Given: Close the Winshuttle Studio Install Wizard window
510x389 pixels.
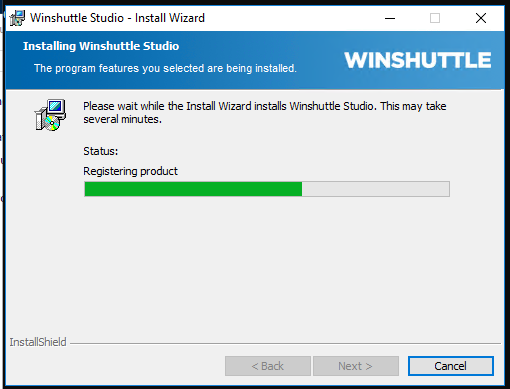Looking at the screenshot, I should (481, 18).
